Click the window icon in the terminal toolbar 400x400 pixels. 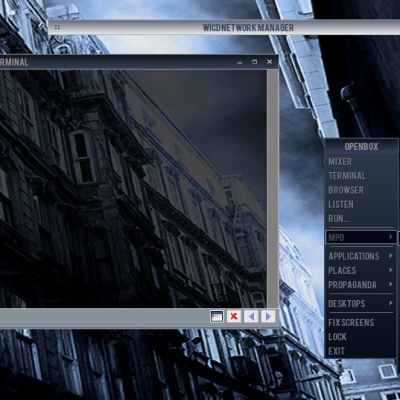(x=217, y=316)
